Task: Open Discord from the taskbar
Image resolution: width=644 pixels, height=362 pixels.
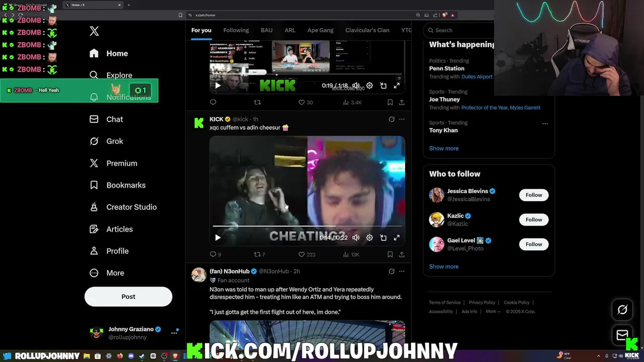Action: pos(131,356)
